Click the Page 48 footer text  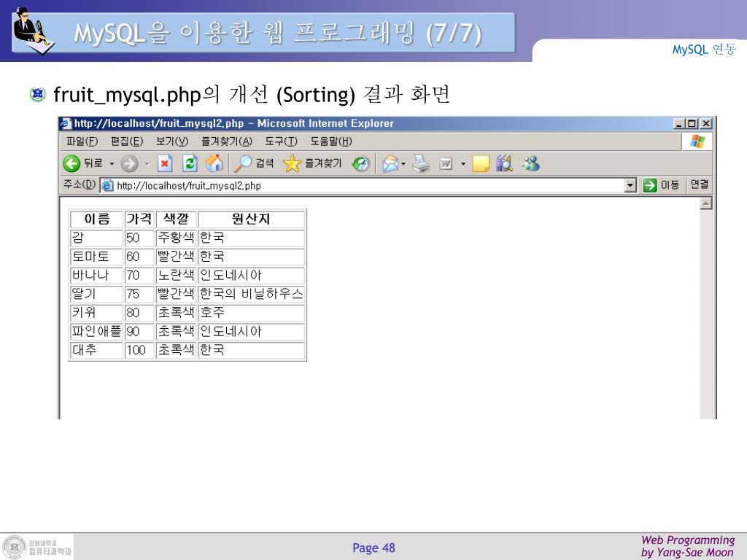(373, 548)
